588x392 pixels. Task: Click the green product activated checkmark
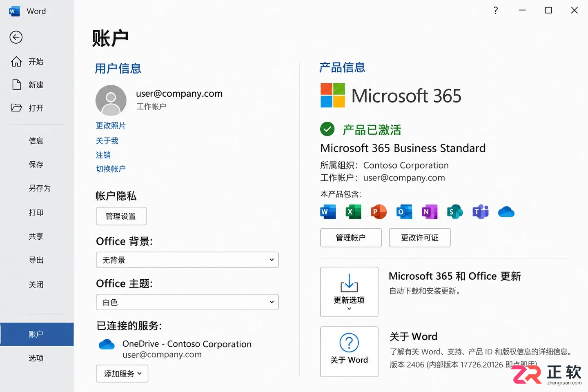coord(327,129)
